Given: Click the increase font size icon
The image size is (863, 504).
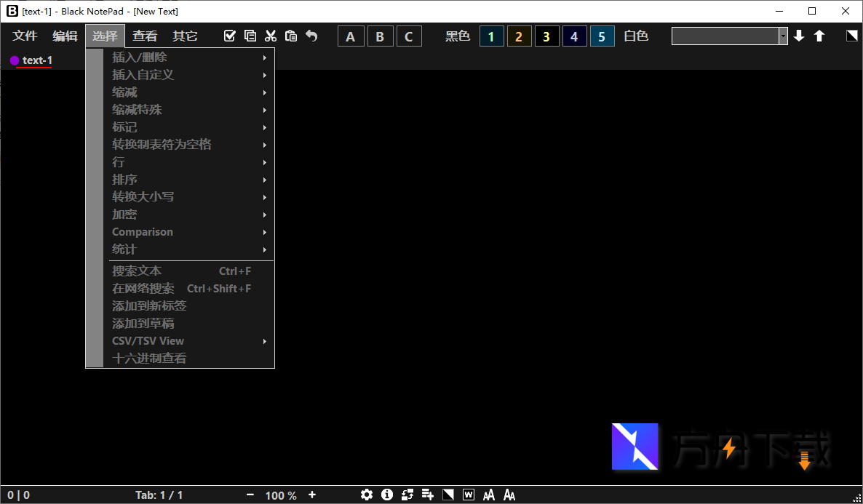Looking at the screenshot, I should tap(489, 495).
